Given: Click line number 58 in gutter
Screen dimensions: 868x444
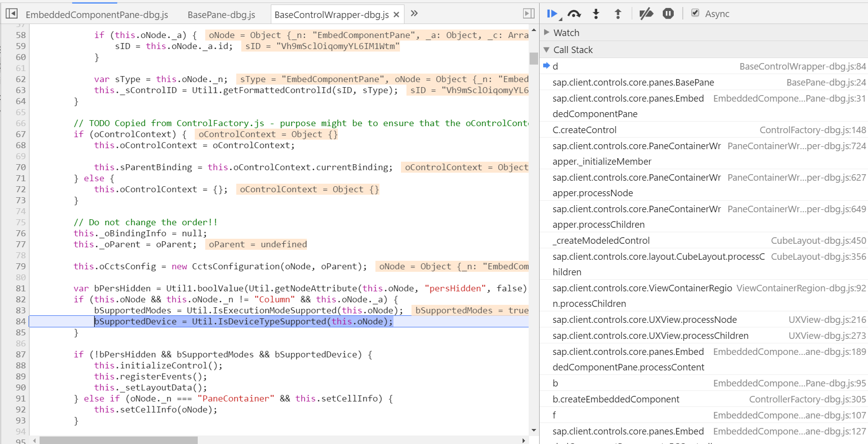Looking at the screenshot, I should (21, 35).
